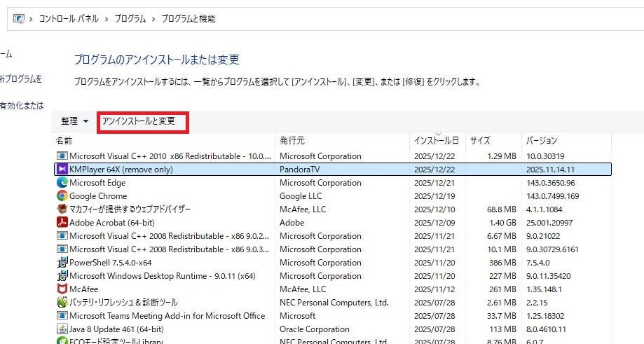
Task: Click the アンインストールと変更 button
Action: coord(139,121)
